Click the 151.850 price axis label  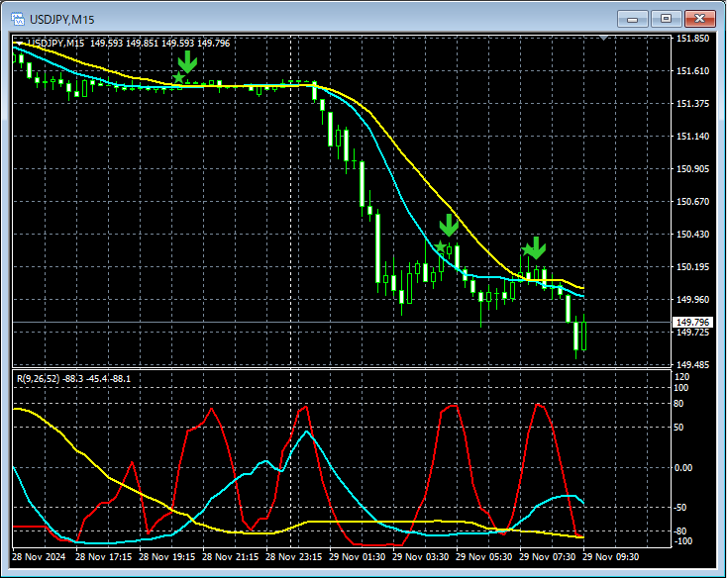(x=692, y=38)
